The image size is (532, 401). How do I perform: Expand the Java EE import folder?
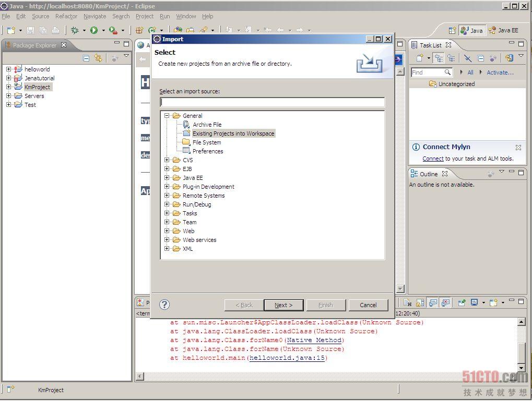[167, 178]
